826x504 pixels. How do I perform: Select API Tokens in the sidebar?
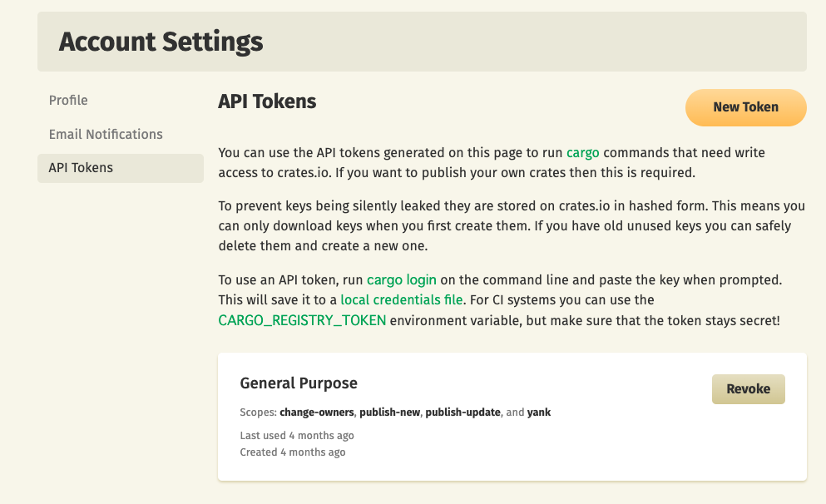point(121,168)
